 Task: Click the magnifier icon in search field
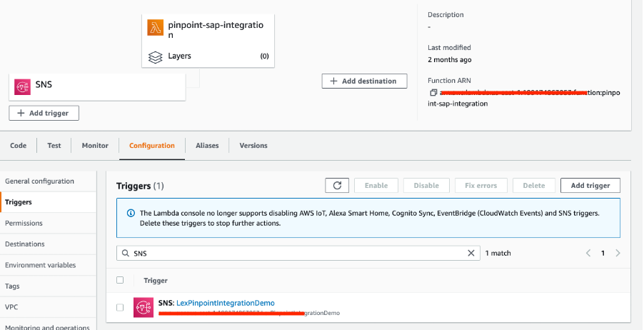click(x=126, y=253)
